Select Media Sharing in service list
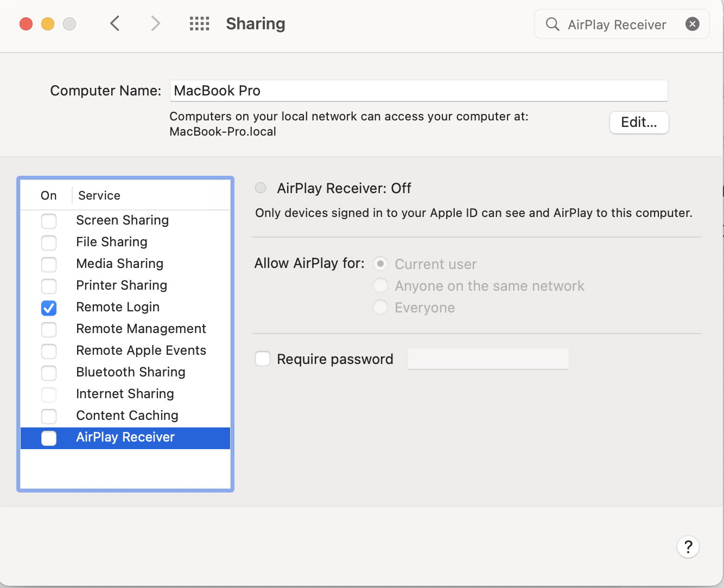This screenshot has width=724, height=588. (125, 264)
